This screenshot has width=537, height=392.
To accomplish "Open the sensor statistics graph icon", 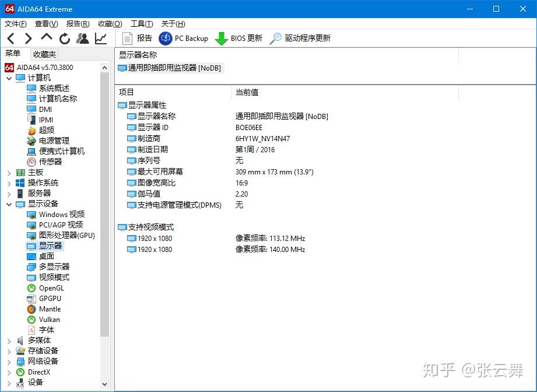I will tap(100, 38).
